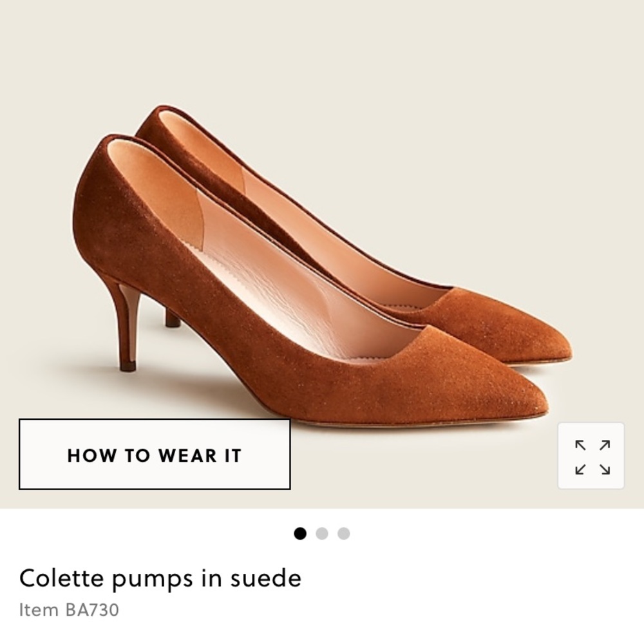Image resolution: width=644 pixels, height=644 pixels.
Task: Advance carousel using the middle dot
Action: point(322,533)
